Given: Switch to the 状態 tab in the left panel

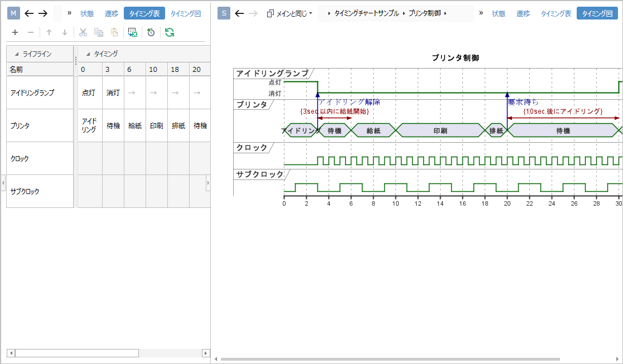Looking at the screenshot, I should coord(86,13).
